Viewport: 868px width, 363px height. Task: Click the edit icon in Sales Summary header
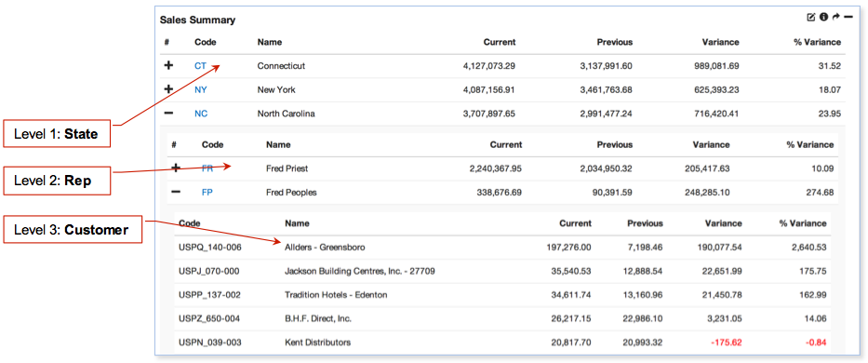click(x=811, y=17)
